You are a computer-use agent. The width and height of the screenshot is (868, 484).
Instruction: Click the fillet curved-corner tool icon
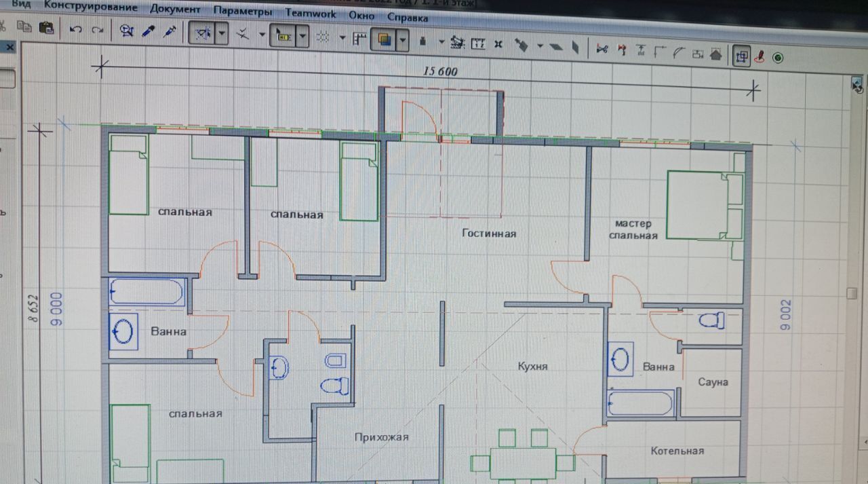point(678,51)
